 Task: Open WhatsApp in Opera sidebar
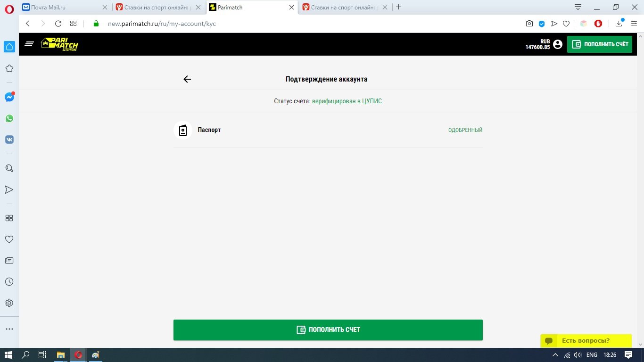point(9,118)
